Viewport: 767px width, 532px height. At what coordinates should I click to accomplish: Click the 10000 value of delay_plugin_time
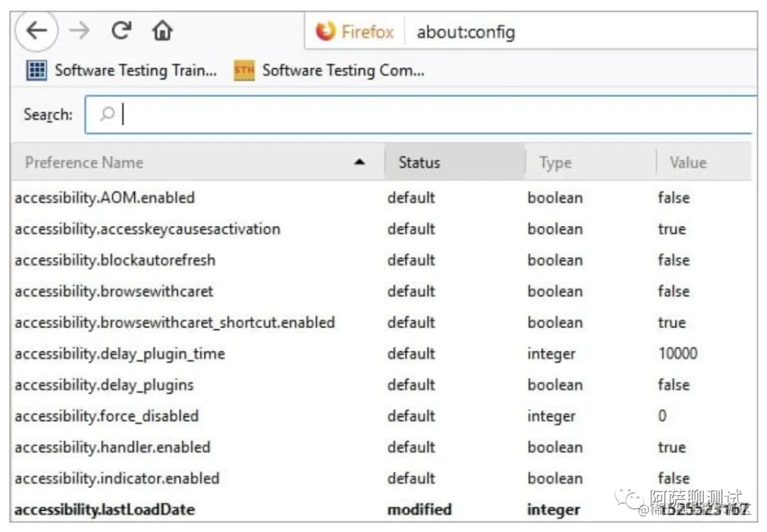tap(678, 353)
